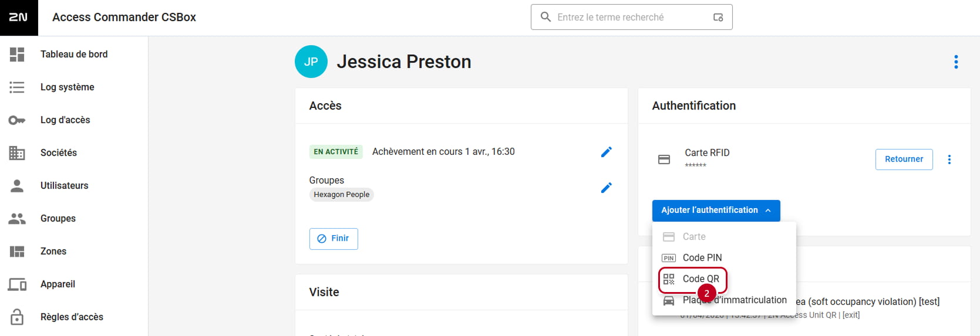Click the Règles d'accès lock icon
Viewport: 980px width, 336px height.
[17, 317]
